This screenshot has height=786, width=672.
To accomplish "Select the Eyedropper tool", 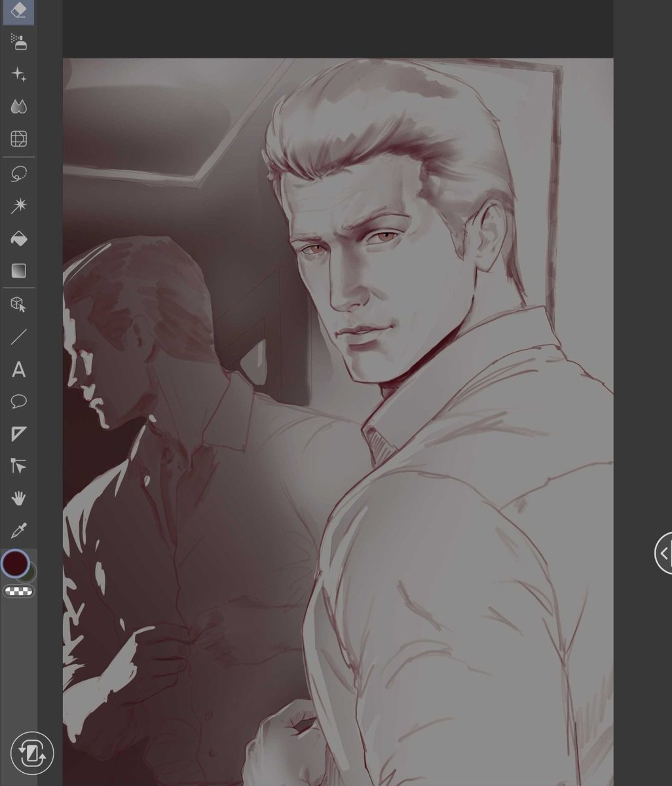I will coord(18,529).
